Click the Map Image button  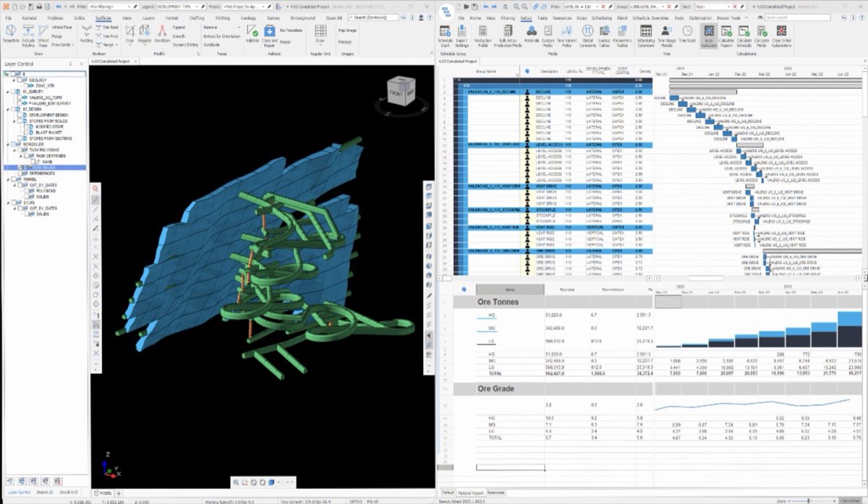(347, 30)
